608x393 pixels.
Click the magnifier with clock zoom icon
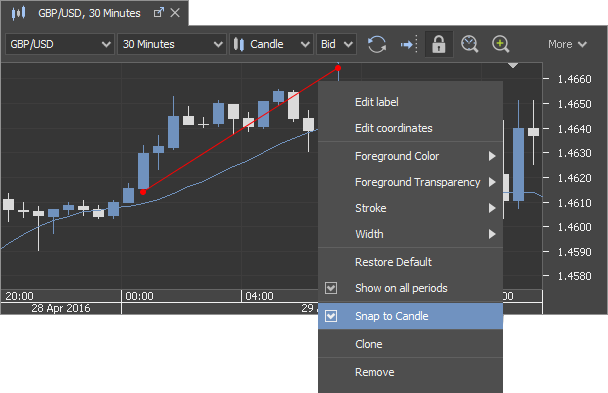(469, 44)
